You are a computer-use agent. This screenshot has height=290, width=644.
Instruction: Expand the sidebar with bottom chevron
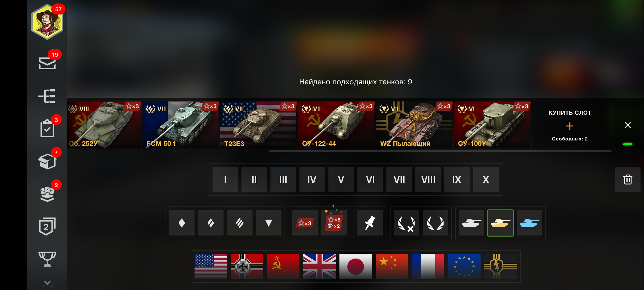(47, 283)
